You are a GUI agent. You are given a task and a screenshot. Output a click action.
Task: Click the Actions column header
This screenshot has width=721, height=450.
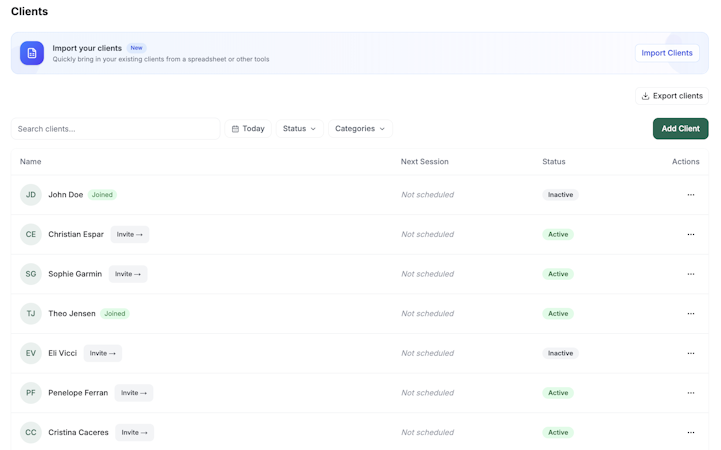686,162
